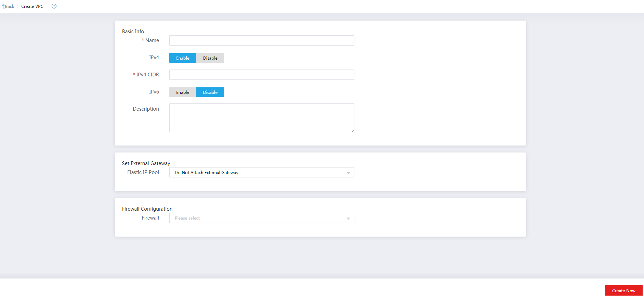The width and height of the screenshot is (644, 298).
Task: Open the help question mark icon
Action: coord(54,6)
